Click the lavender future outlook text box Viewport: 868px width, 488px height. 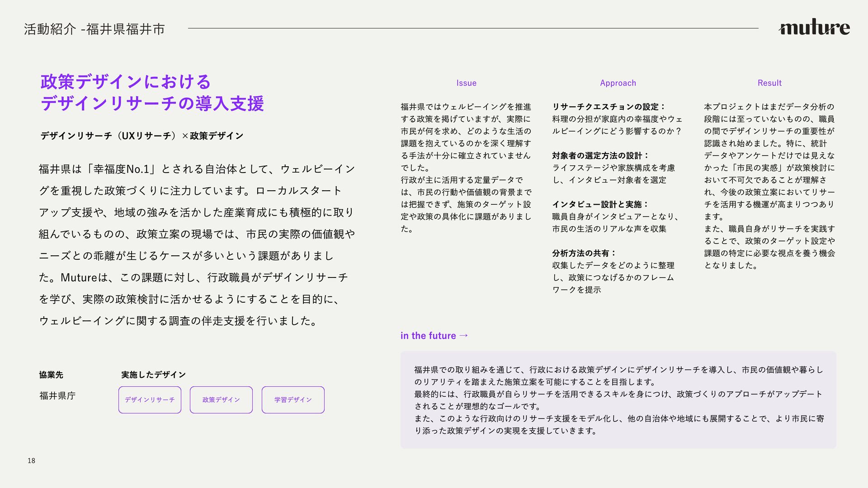click(618, 400)
